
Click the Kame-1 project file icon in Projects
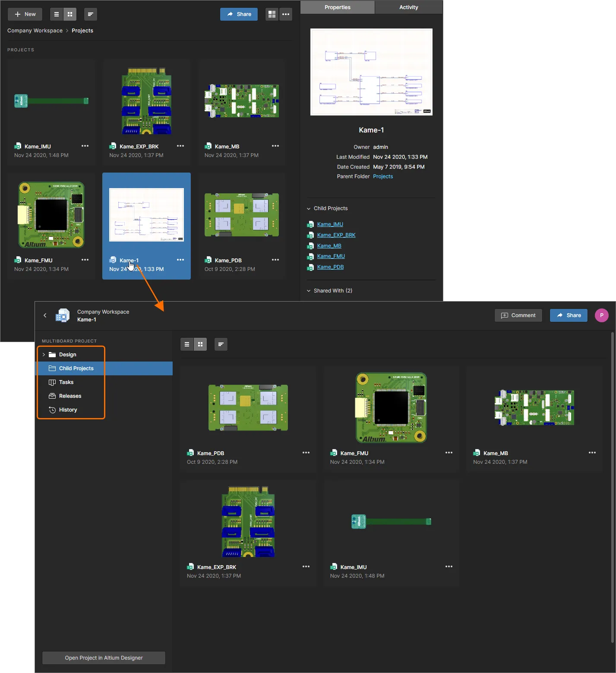(x=113, y=260)
